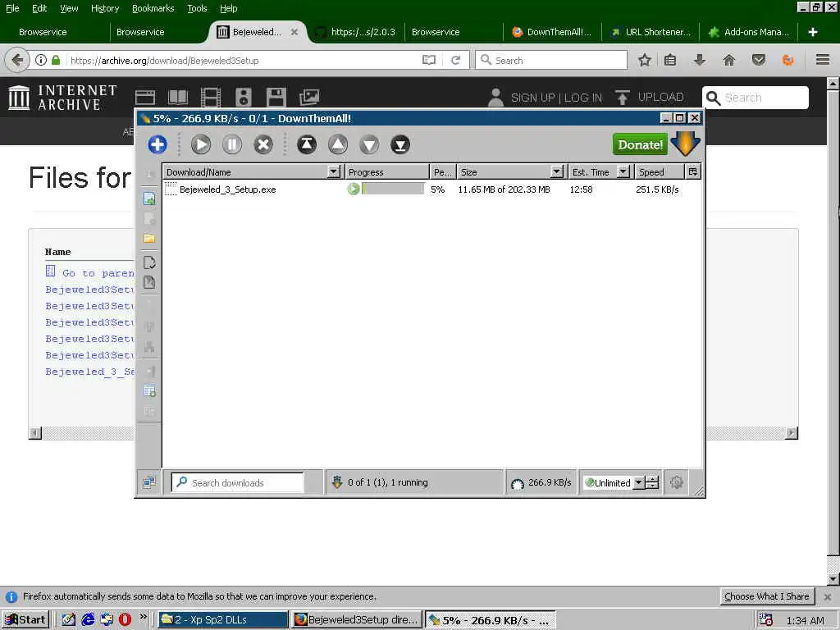Screen dimensions: 840x630
Task: Go to Firefox Home page icon
Action: [728, 60]
